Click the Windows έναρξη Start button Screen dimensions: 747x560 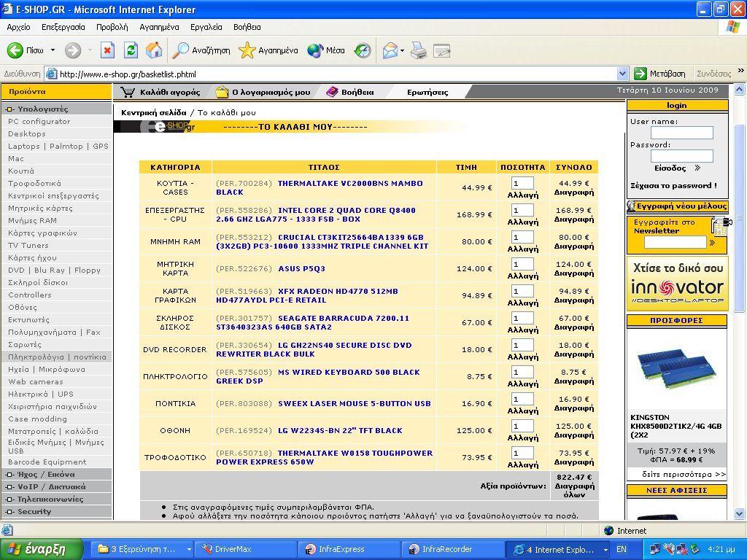(x=36, y=549)
